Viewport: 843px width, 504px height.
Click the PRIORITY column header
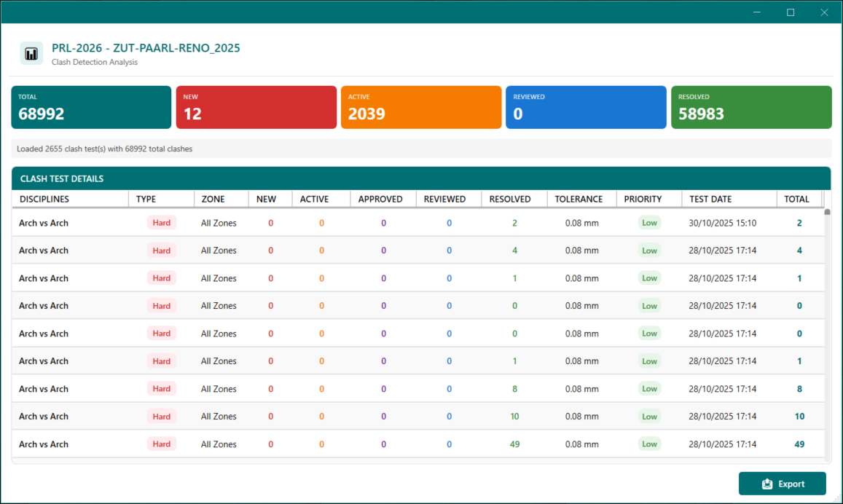(x=643, y=199)
